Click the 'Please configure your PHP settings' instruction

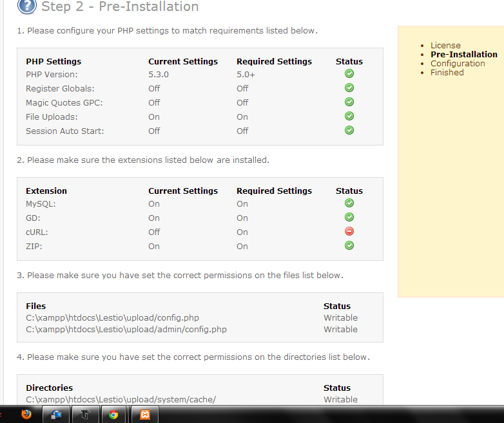[167, 30]
